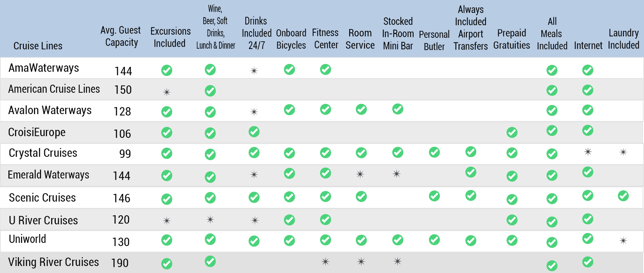
Task: Click CroisiEurope Prepaid Gratuities checkmark
Action: tap(512, 132)
